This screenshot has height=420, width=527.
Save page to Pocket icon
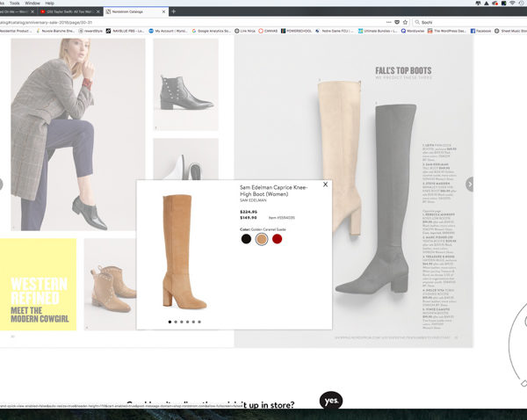[x=397, y=22]
